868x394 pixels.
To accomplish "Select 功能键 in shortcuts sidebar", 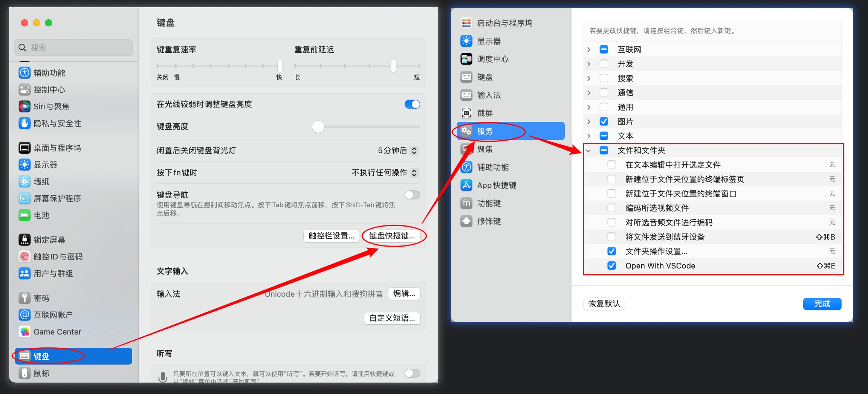I will click(489, 203).
